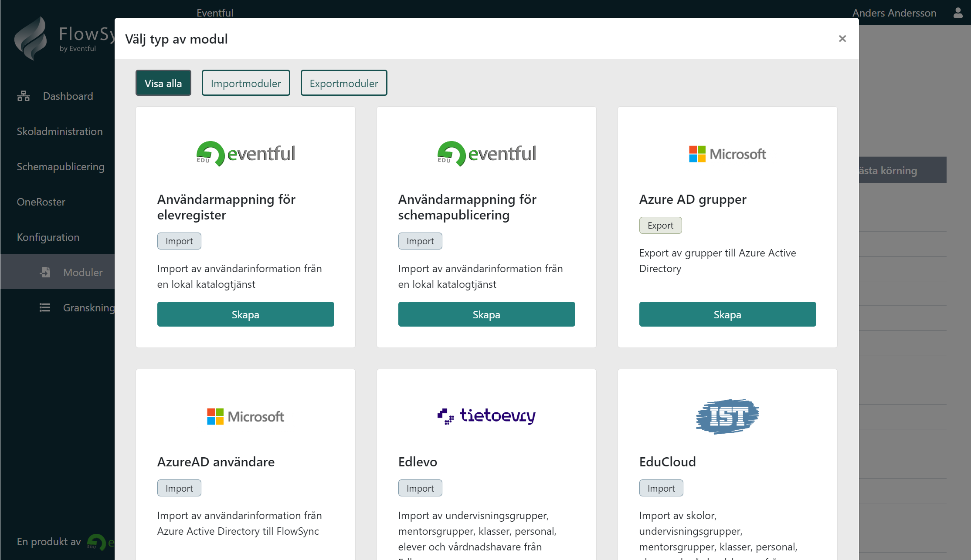Click the Azure AD grupper title

[x=693, y=199]
